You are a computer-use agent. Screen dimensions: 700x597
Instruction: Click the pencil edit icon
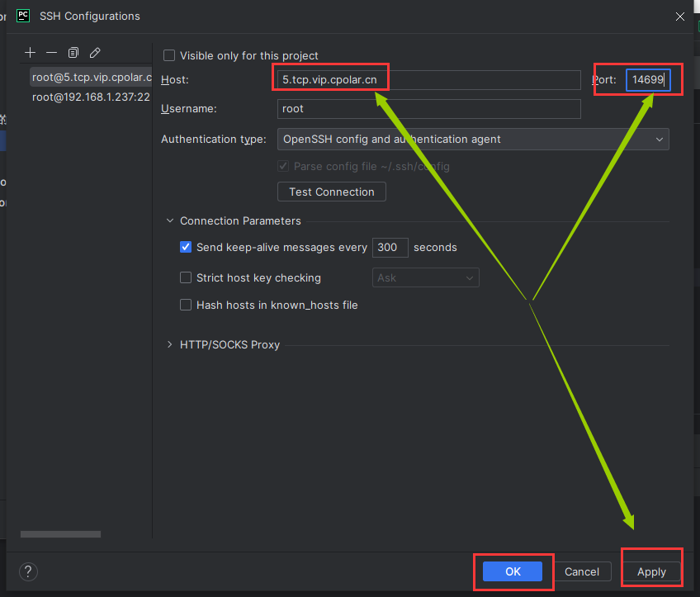pyautogui.click(x=95, y=53)
